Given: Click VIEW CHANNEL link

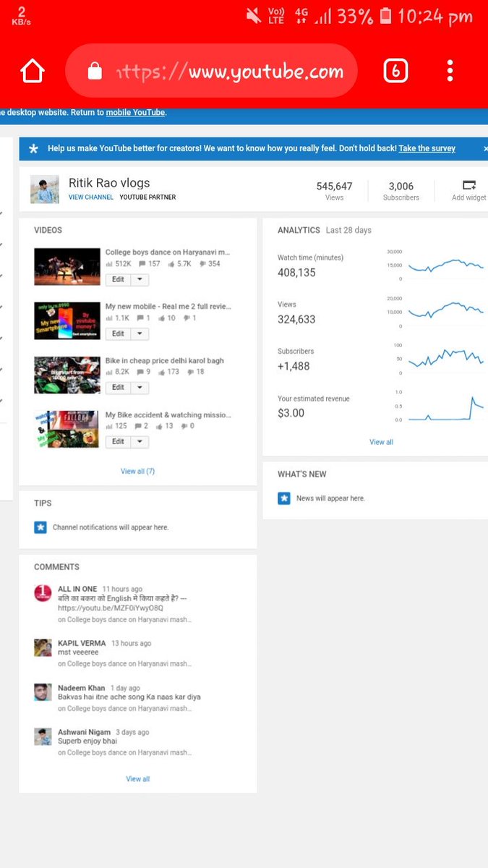Looking at the screenshot, I should [x=91, y=197].
